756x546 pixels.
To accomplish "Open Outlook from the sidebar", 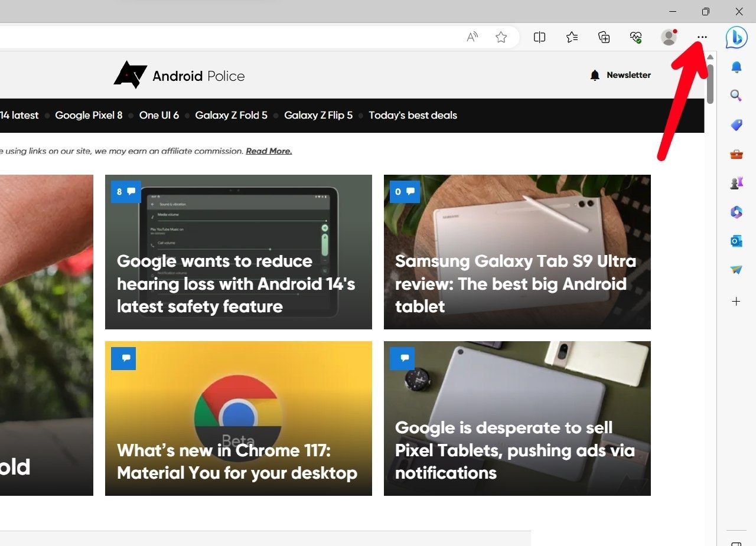I will coord(736,241).
